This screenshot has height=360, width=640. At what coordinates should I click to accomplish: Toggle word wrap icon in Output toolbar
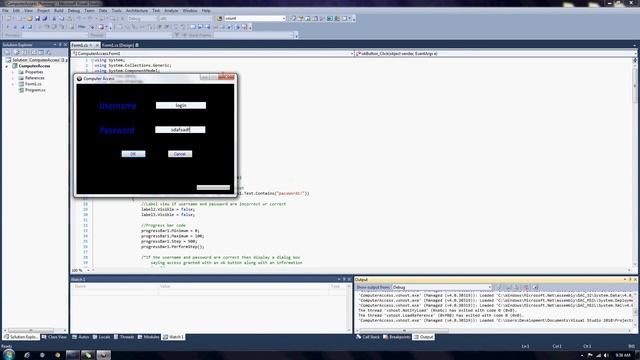pos(536,287)
